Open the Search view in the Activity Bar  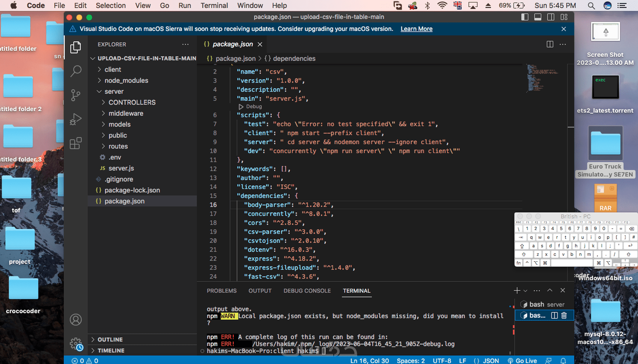76,71
